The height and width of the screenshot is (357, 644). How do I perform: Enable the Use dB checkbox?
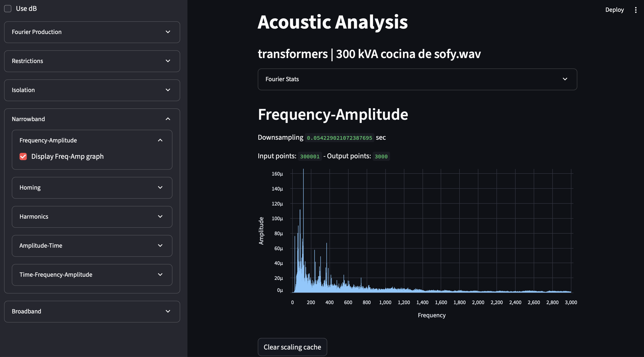[8, 9]
